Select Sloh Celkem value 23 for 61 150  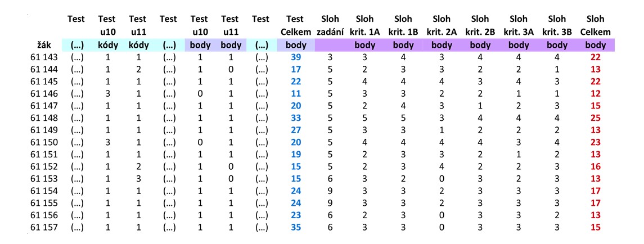595,143
